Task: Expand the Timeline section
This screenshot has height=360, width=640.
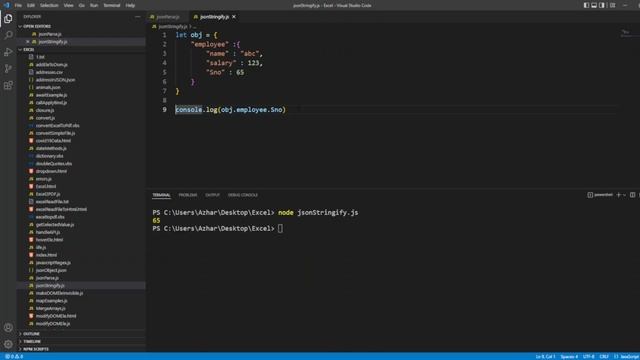Action: tap(32, 341)
